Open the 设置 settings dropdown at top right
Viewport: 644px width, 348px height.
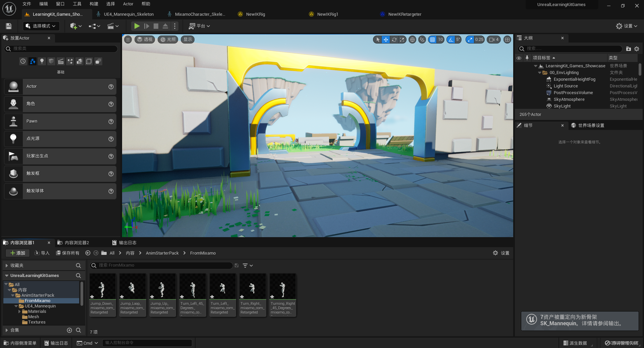tap(627, 26)
